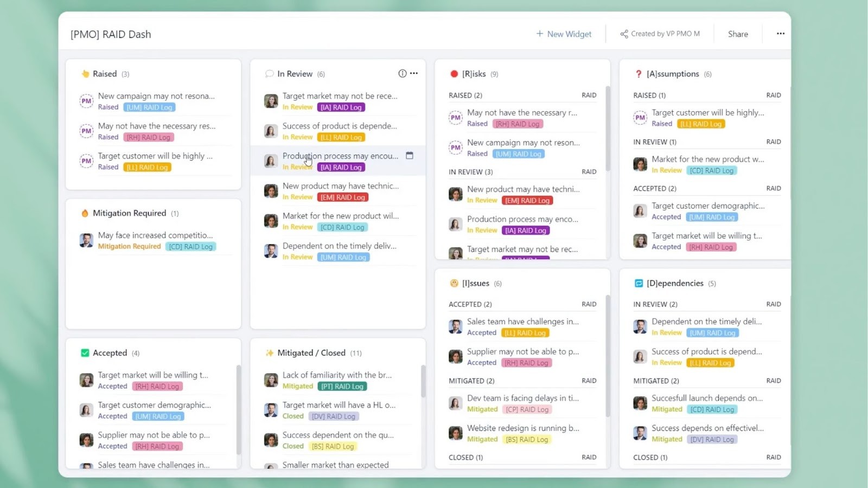Click the Share button
The width and height of the screenshot is (868, 488).
pos(737,34)
